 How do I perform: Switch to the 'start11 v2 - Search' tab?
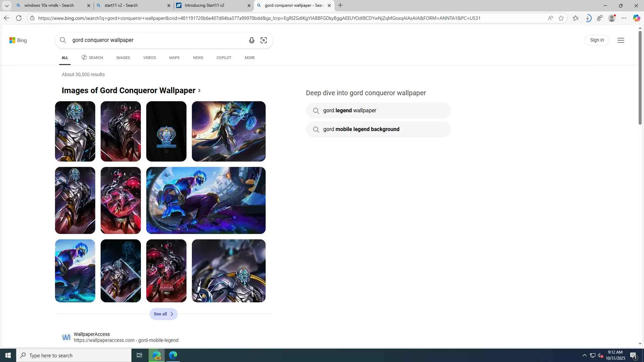point(131,5)
